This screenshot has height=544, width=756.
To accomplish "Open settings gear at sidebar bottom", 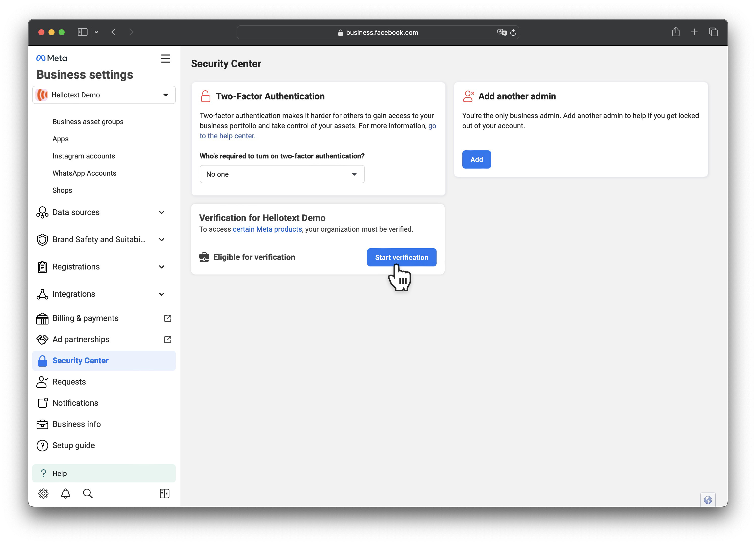I will 43,493.
